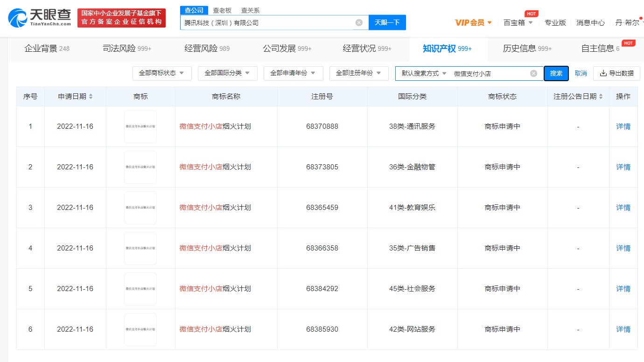This screenshot has height=362, width=644.
Task: Open the 经营风险 tab
Action: point(207,49)
